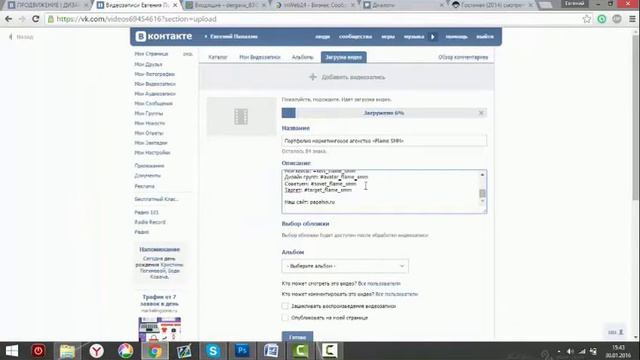640x360 pixels.
Task: Click the помощь help link in header
Action: point(456,37)
